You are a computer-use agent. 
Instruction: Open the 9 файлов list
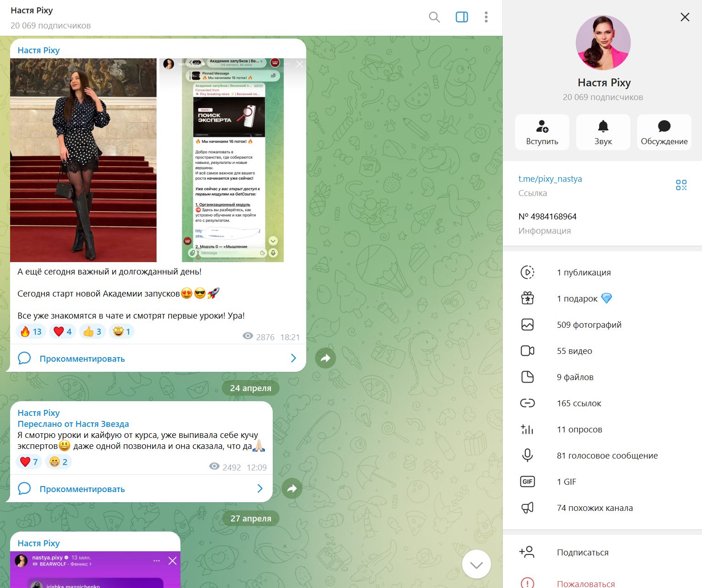(602, 377)
